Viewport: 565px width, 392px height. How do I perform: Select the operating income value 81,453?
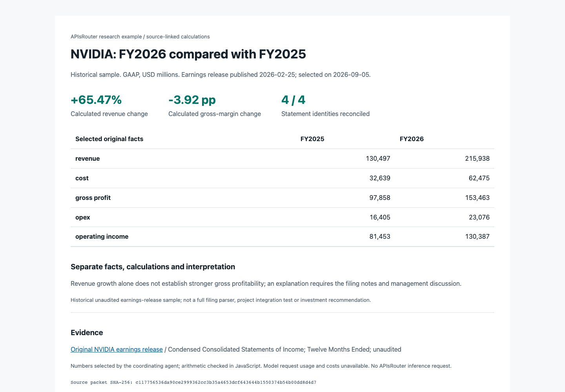coord(380,236)
